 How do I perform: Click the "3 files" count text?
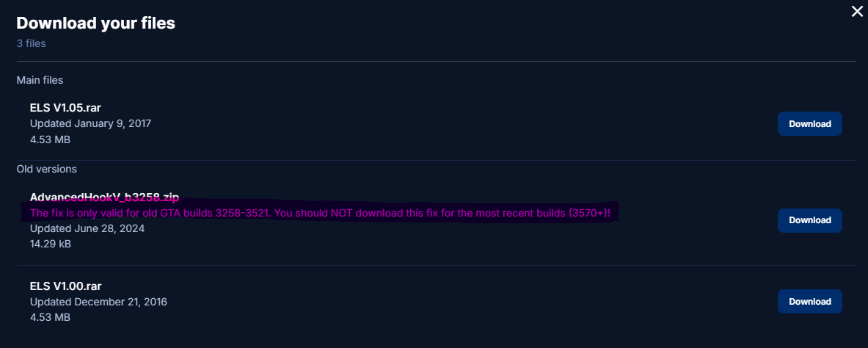click(x=32, y=43)
